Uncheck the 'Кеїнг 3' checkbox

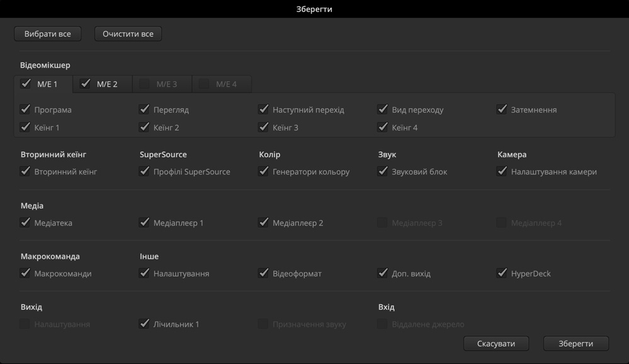tap(263, 127)
